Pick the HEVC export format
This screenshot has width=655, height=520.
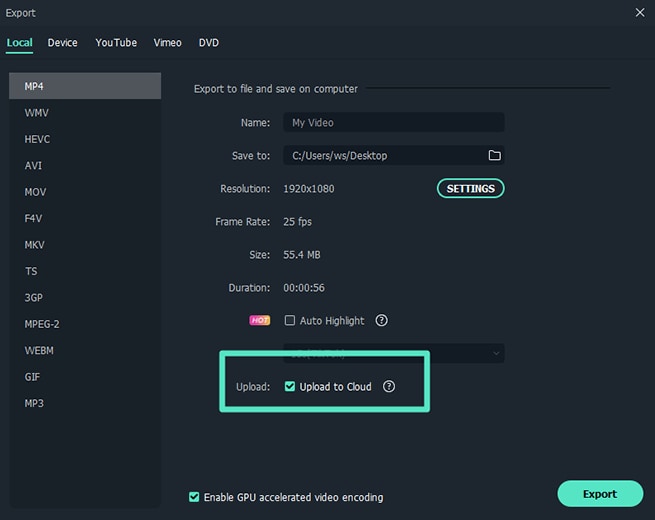pos(37,139)
